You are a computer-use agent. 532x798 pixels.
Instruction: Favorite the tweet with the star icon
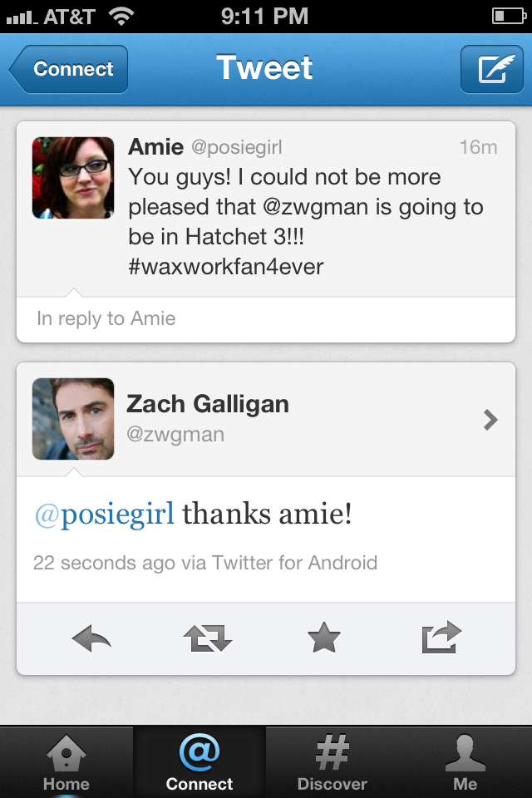click(x=324, y=638)
